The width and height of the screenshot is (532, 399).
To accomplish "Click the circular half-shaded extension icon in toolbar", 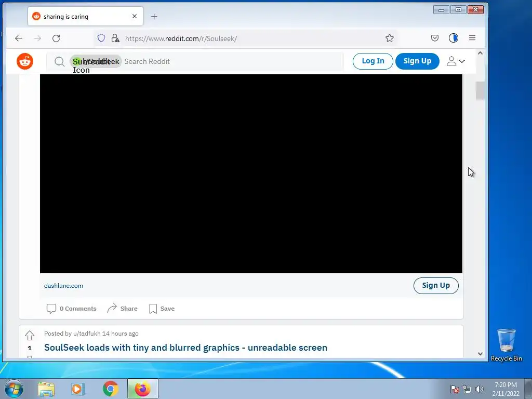I will click(x=453, y=38).
